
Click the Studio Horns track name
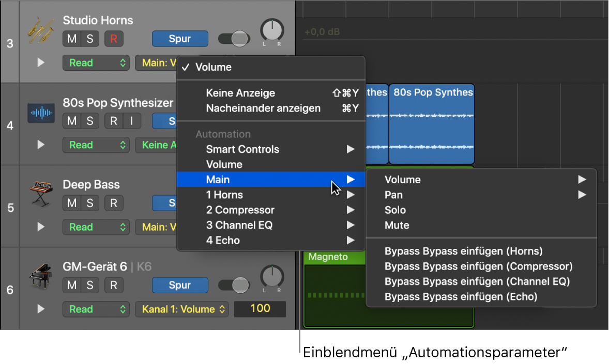click(98, 20)
